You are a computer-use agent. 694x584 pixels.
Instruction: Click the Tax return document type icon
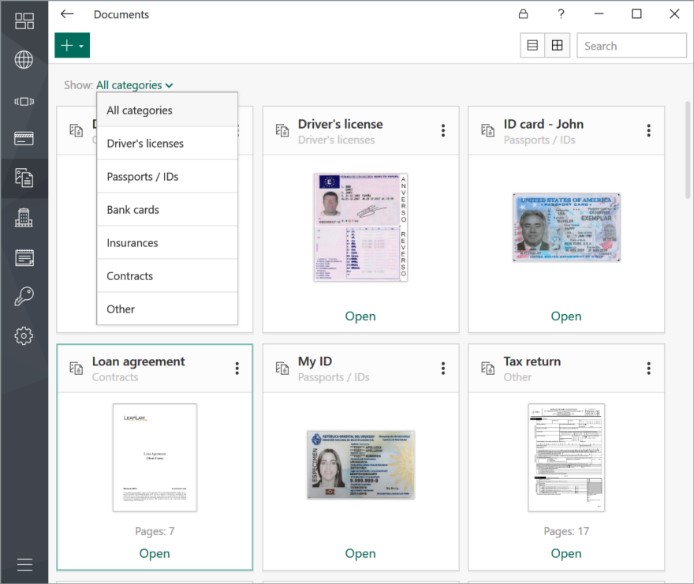[x=488, y=368]
